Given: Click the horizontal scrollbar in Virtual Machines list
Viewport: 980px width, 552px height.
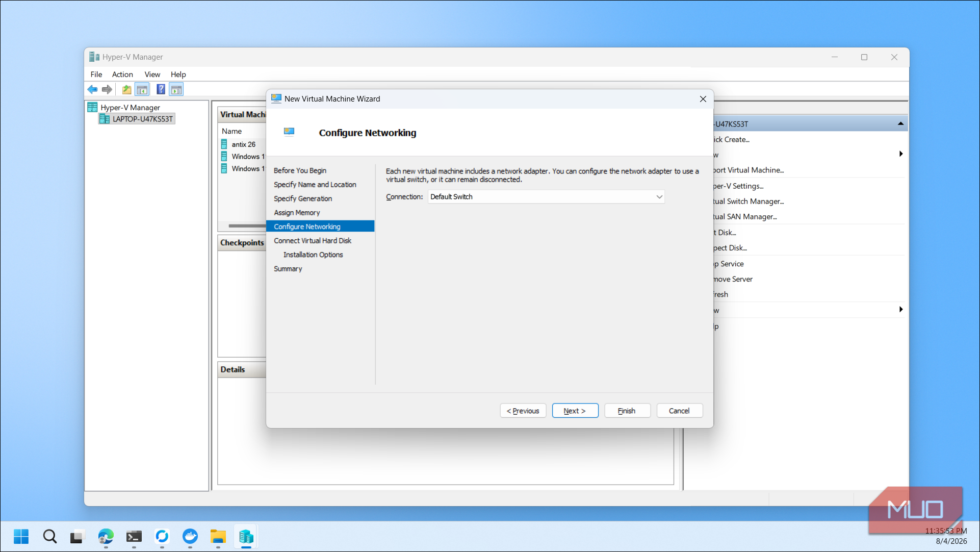Looking at the screenshot, I should coord(247,225).
